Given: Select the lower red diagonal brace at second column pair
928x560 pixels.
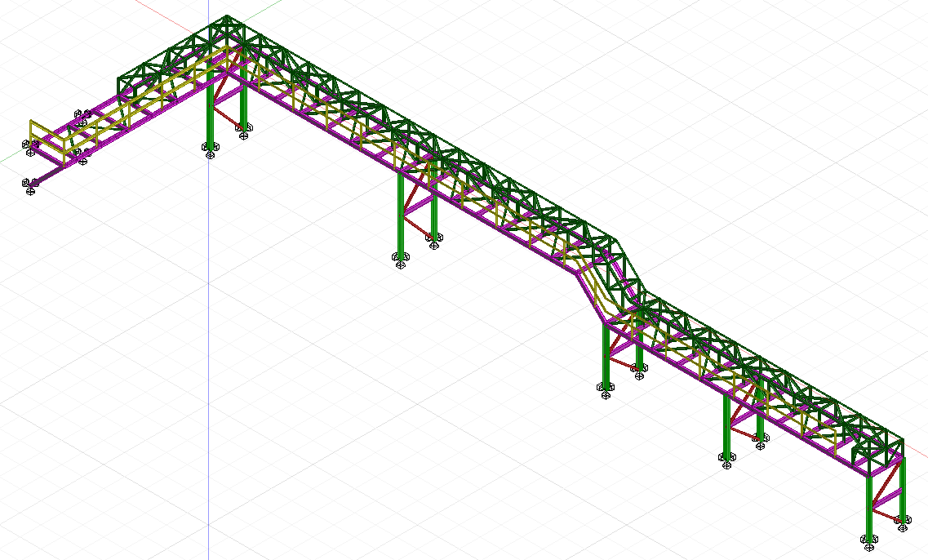Looking at the screenshot, I should pyautogui.click(x=417, y=229).
